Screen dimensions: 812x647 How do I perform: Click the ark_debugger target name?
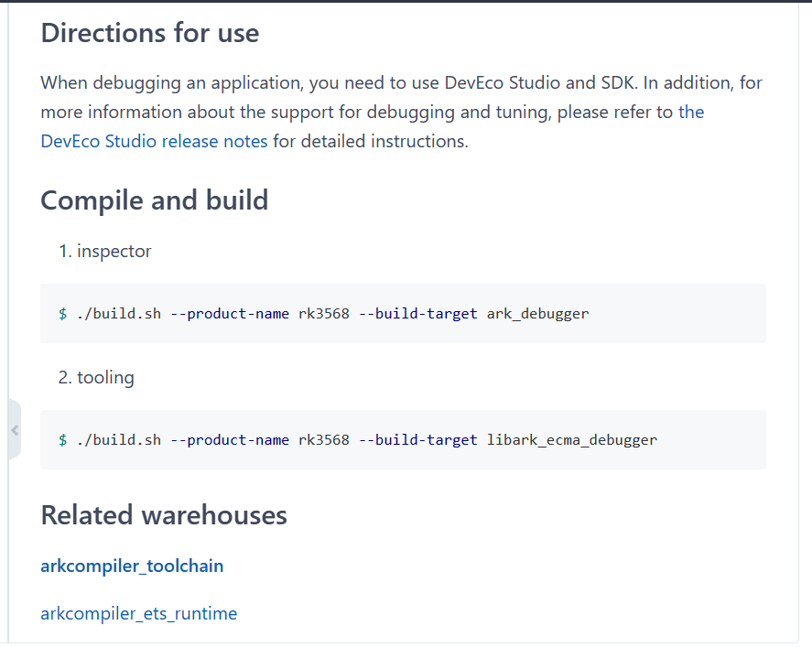click(x=537, y=314)
